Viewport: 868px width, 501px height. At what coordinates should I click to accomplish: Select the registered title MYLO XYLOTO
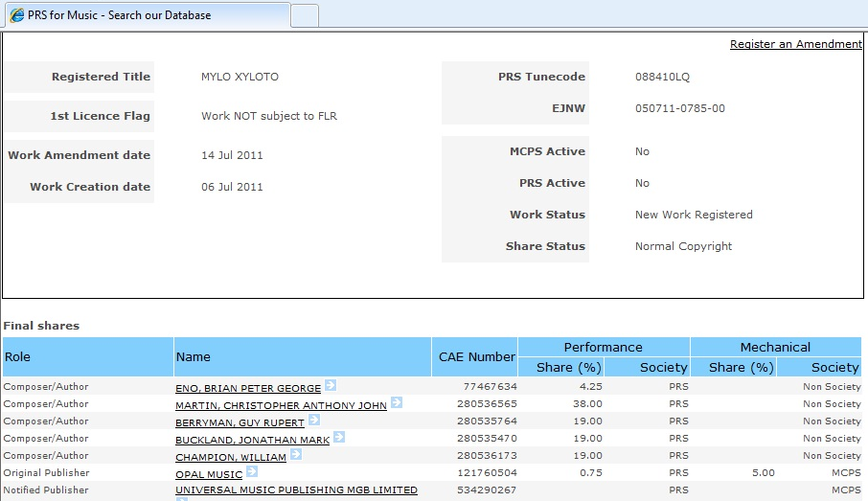240,77
